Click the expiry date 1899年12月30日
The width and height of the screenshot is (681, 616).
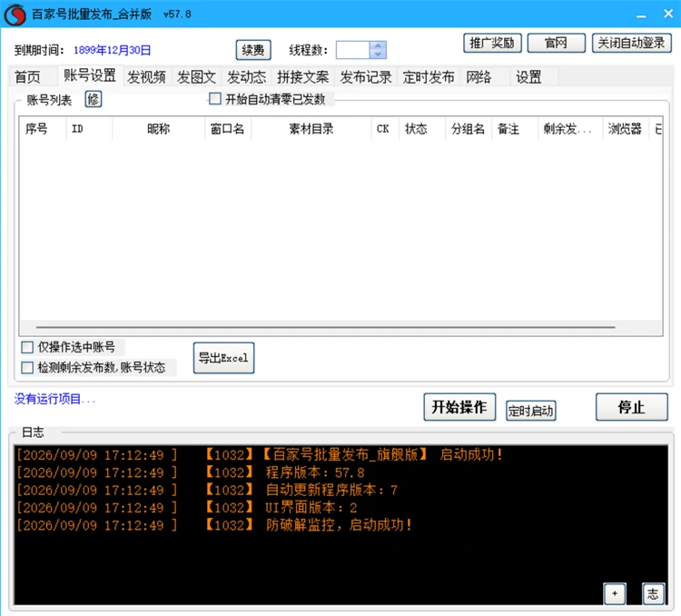click(x=112, y=51)
